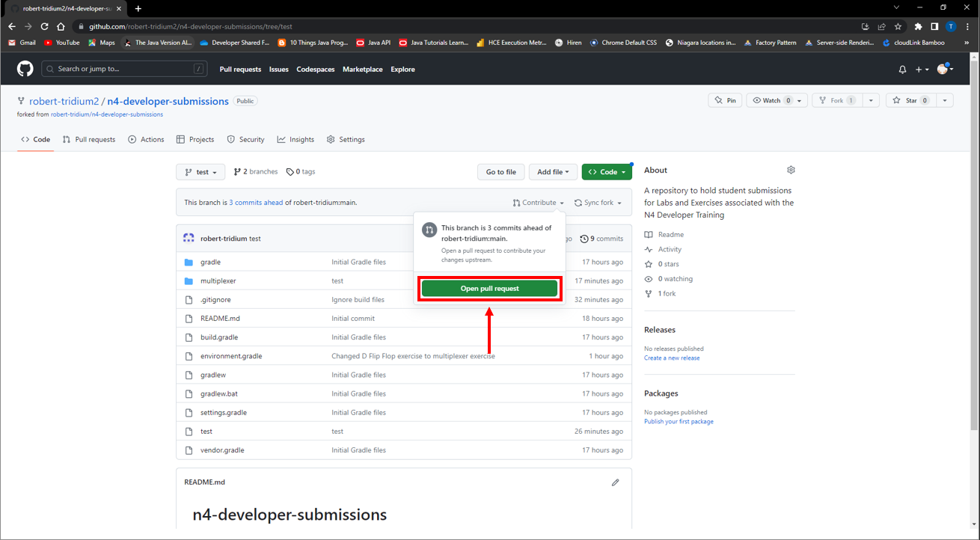
Task: Open the .gitignore file
Action: [215, 300]
